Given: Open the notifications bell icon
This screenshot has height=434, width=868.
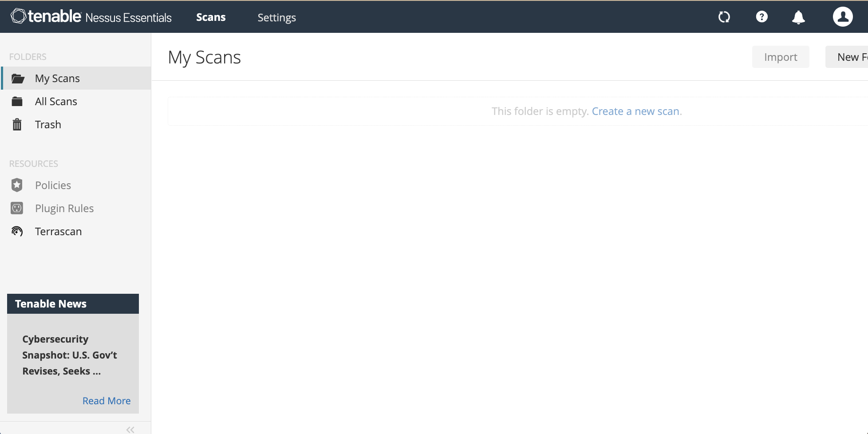Looking at the screenshot, I should tap(798, 17).
